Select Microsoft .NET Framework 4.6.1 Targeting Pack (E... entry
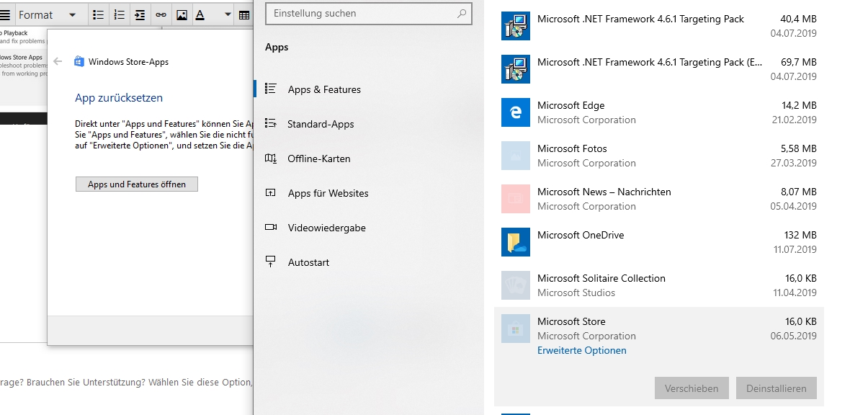Viewport: 868px width, 415px height. coord(659,69)
